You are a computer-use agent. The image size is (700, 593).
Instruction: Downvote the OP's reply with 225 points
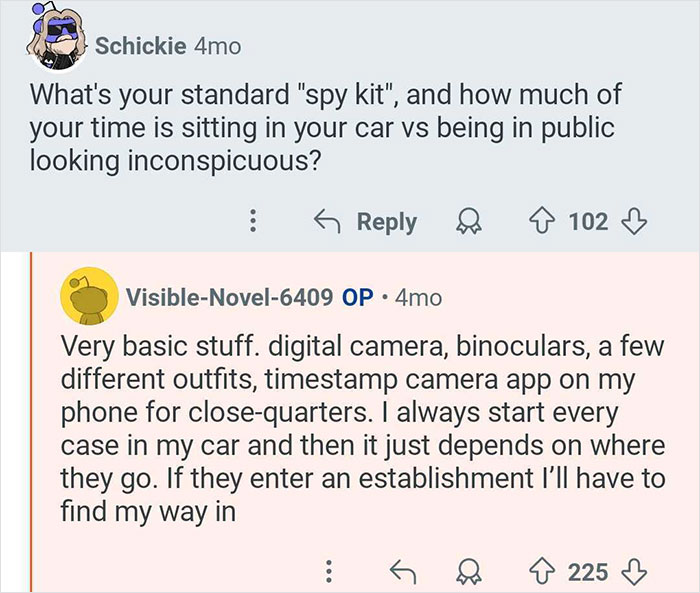(x=630, y=571)
